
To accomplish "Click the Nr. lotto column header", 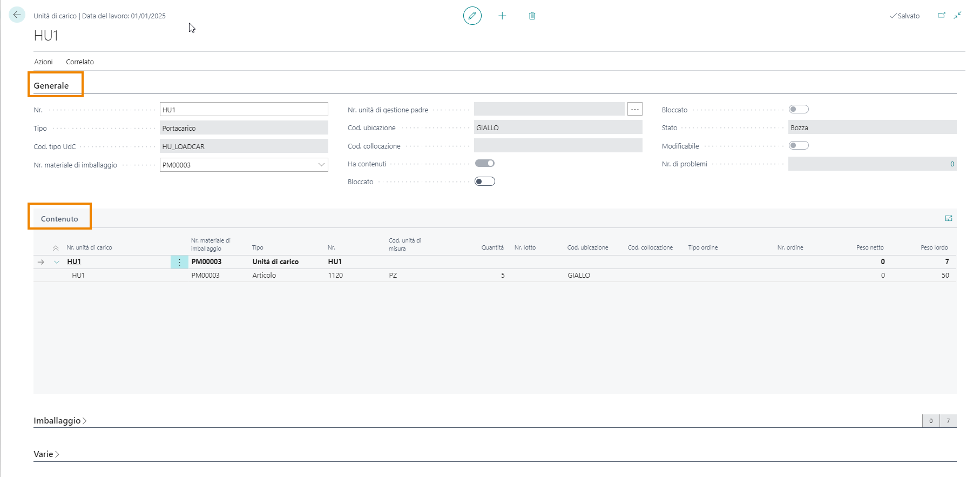I will (525, 247).
